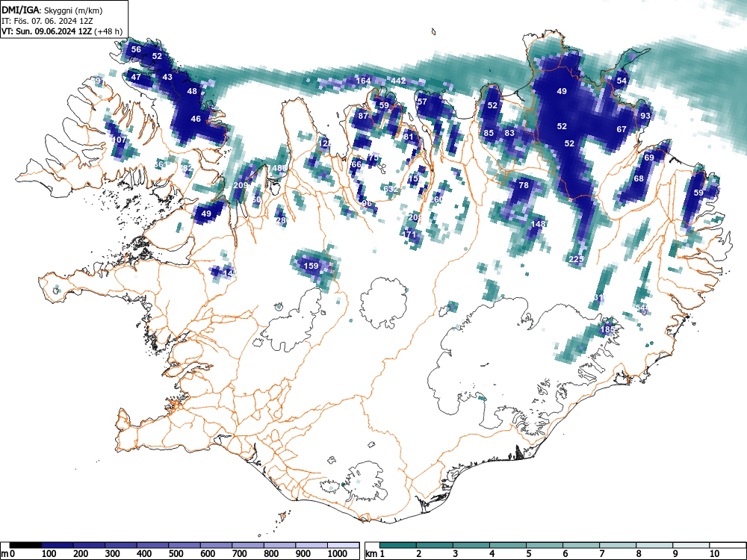The width and height of the screenshot is (747, 560).
Task: Click the map value label 46
Action: click(196, 119)
